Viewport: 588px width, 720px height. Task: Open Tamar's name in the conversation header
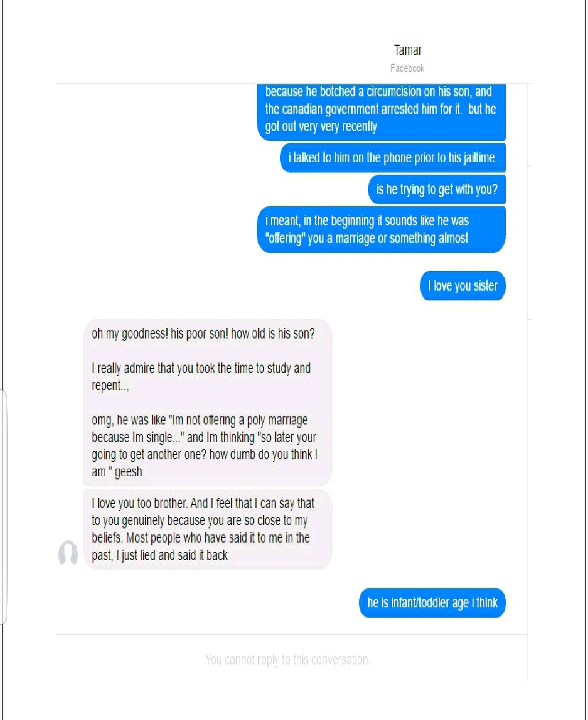(408, 50)
